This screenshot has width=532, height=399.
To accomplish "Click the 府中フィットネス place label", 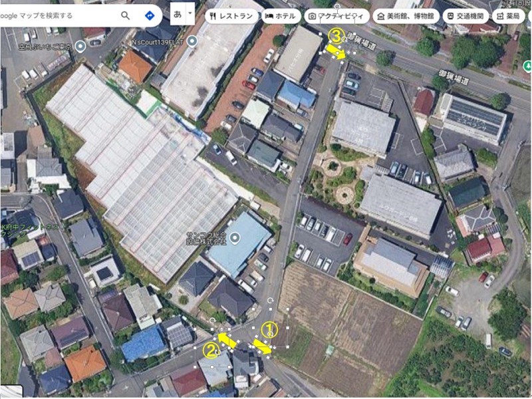I will (30, 230).
